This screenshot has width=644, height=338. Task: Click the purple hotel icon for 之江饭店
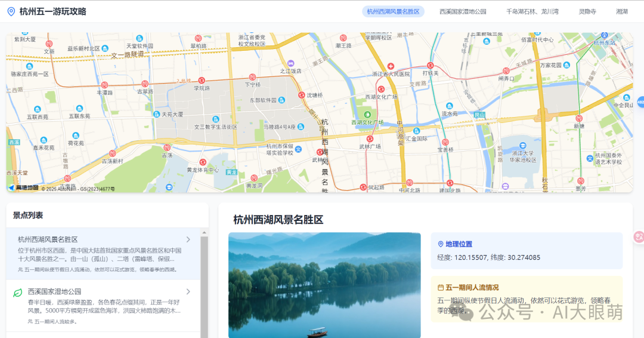[291, 63]
